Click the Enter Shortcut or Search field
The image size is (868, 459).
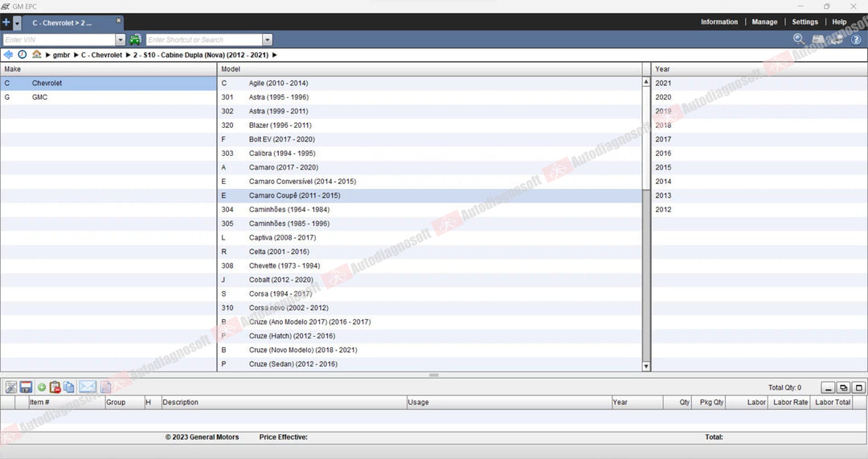pyautogui.click(x=204, y=40)
